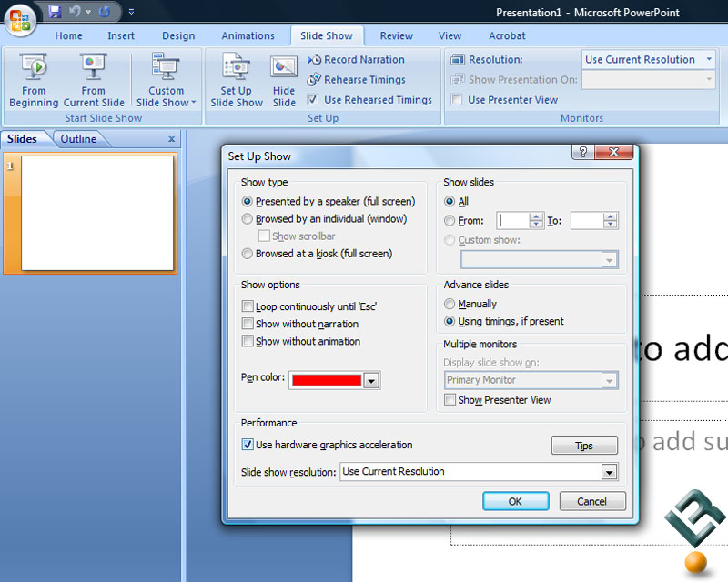Image resolution: width=728 pixels, height=582 pixels.
Task: Click the Record Narration command
Action: pos(356,60)
